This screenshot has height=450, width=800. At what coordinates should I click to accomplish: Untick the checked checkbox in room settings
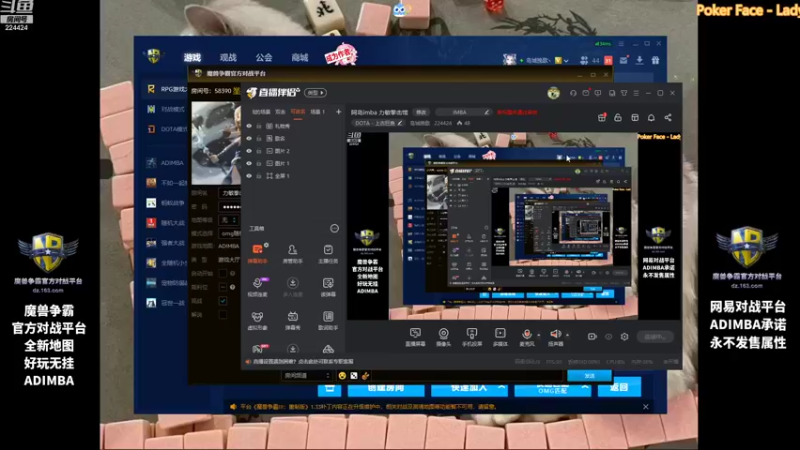click(223, 301)
